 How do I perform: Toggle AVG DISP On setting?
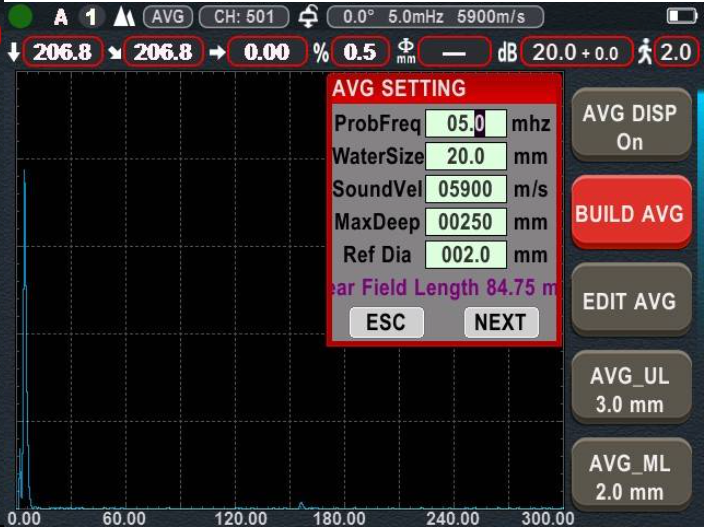coord(629,126)
